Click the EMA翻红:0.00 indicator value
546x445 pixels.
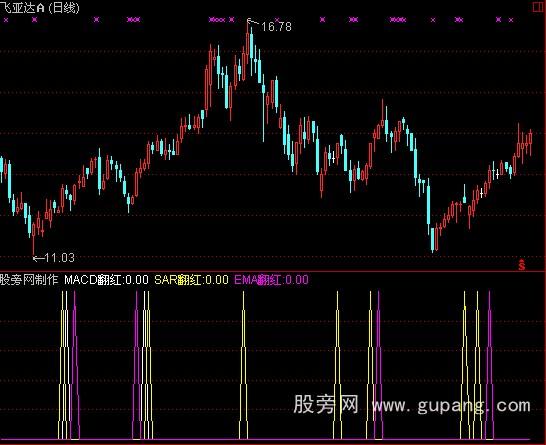click(x=271, y=280)
